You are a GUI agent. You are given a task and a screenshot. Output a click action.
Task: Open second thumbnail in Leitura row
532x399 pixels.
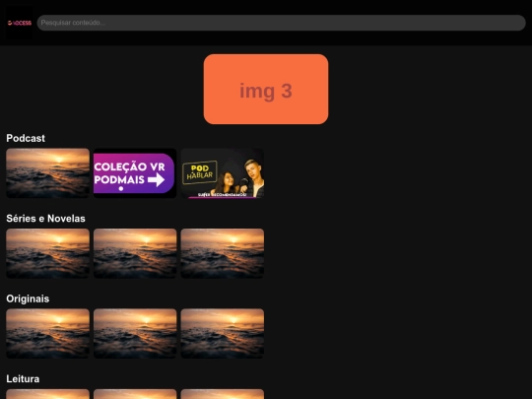click(x=135, y=394)
